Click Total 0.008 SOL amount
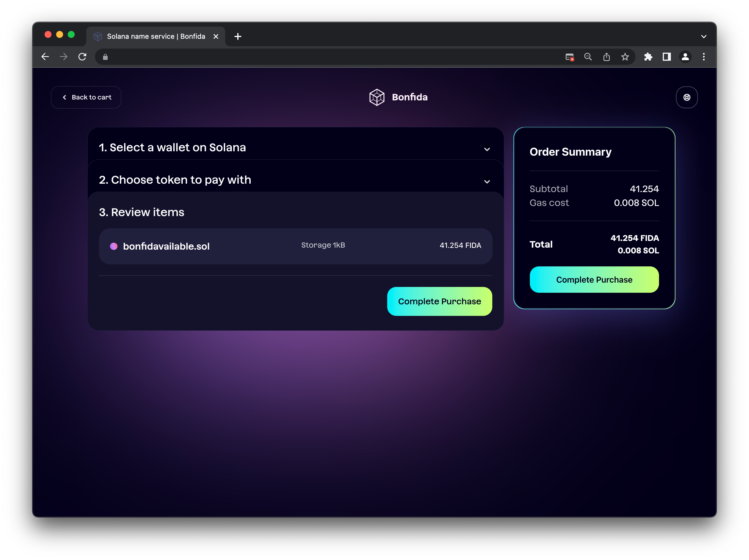This screenshot has width=749, height=560. 638,251
